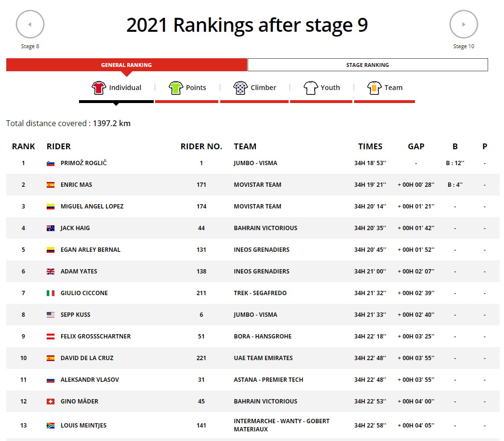Click the RANK column header
This screenshot has height=441, width=504.
click(24, 146)
